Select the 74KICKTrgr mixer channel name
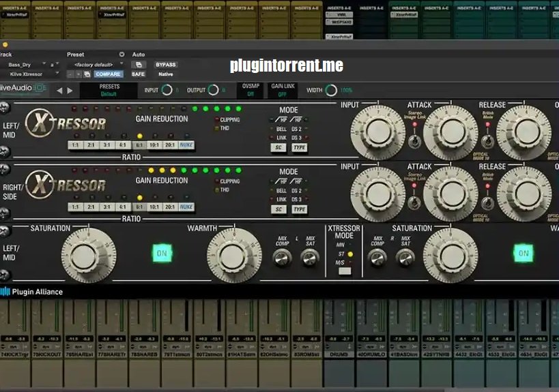The height and width of the screenshot is (392, 559). click(15, 355)
